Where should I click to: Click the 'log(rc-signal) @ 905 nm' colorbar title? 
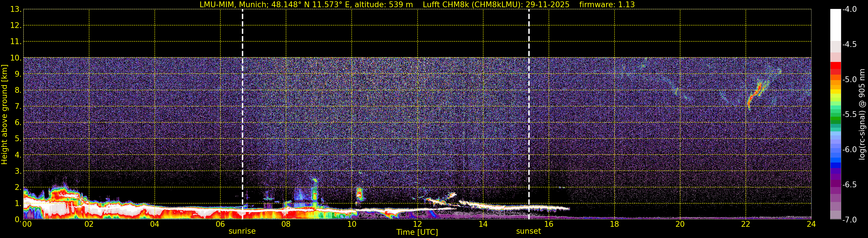pos(862,114)
